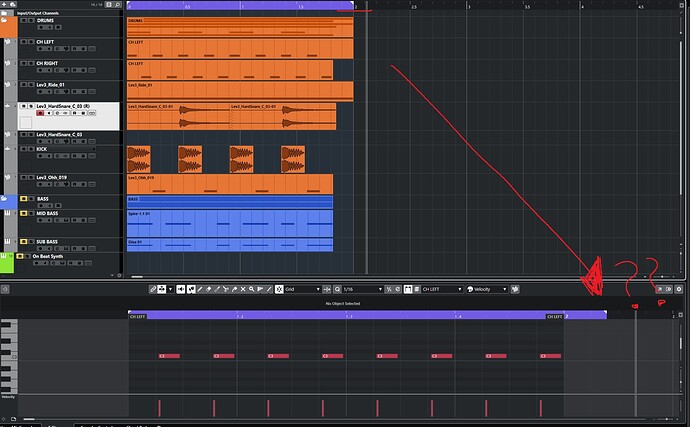
Task: Open the track visibility filter button
Action: coord(109,4)
